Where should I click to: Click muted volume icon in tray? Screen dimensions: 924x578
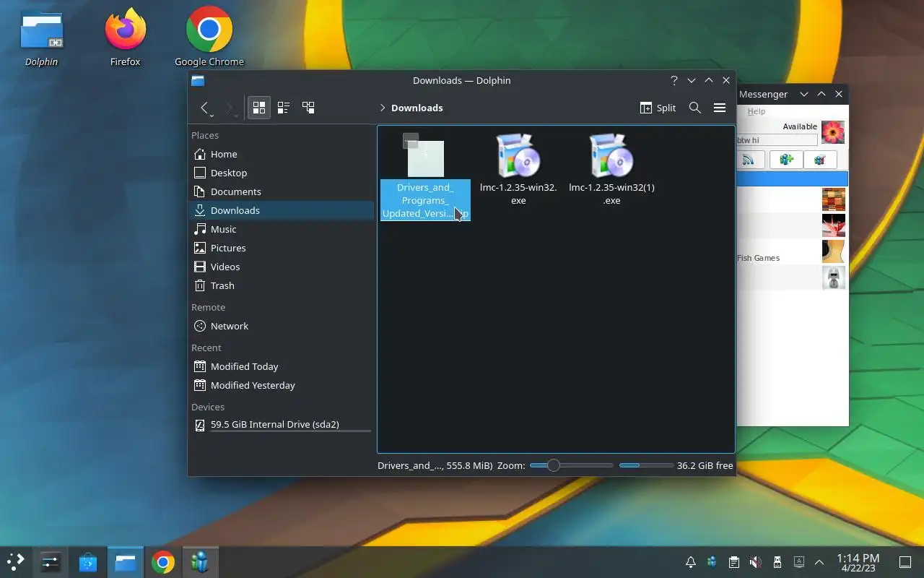pos(756,562)
